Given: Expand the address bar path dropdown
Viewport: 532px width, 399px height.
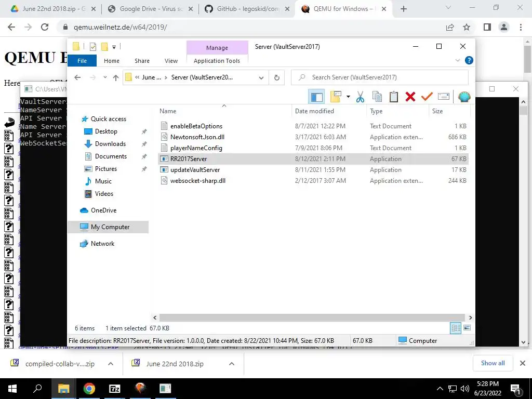Looking at the screenshot, I should pyautogui.click(x=261, y=78).
